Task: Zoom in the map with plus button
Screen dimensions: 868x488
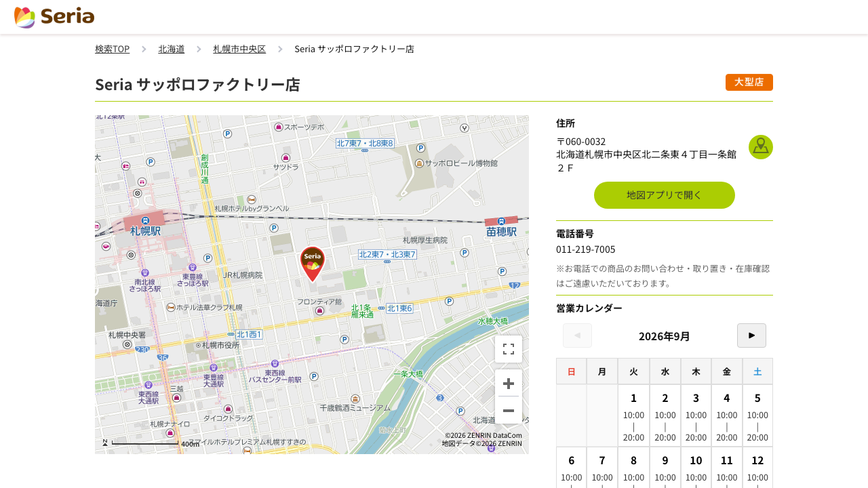Action: [509, 384]
